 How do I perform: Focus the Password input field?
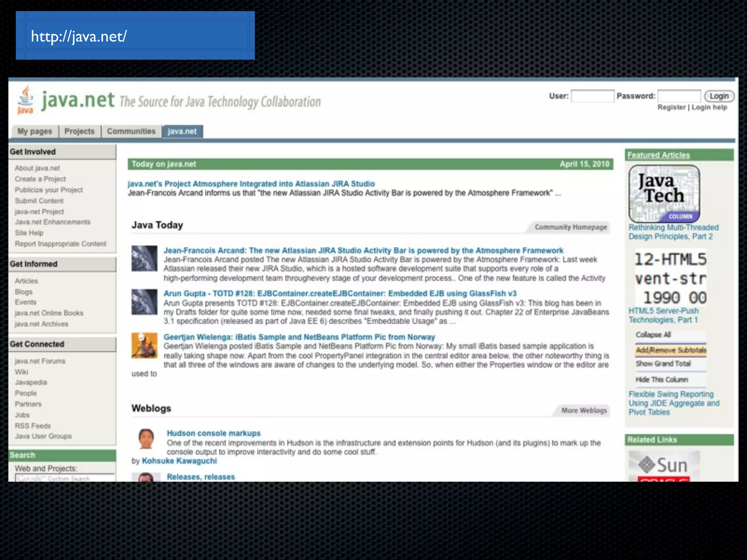point(679,96)
